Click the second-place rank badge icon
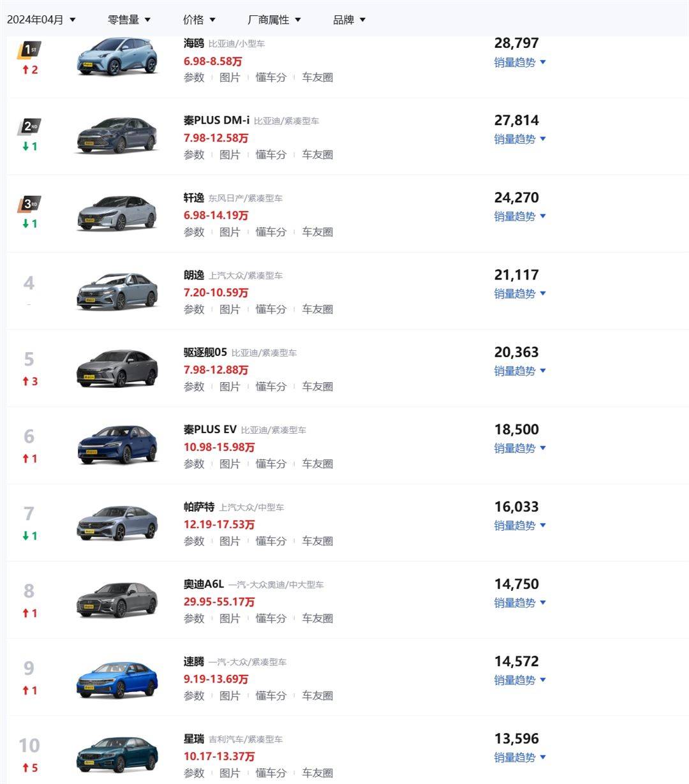Viewport: 689px width, 784px height. (29, 126)
